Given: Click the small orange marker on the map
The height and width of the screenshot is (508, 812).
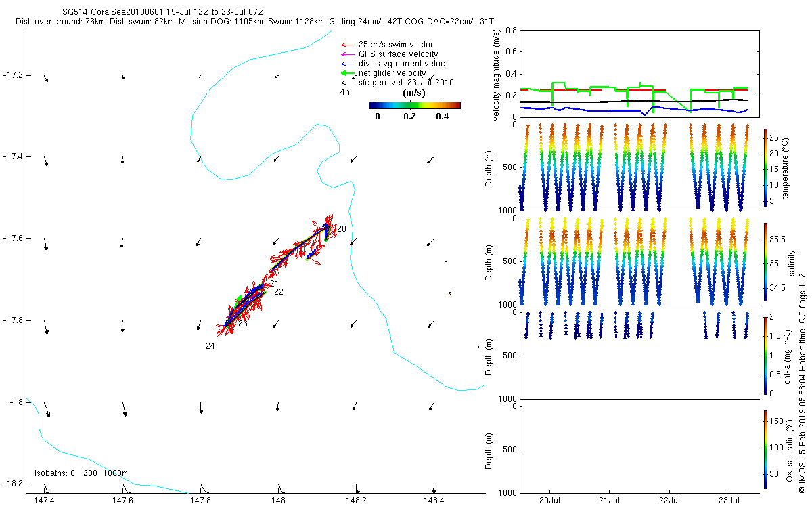Looking at the screenshot, I should pos(450,293).
